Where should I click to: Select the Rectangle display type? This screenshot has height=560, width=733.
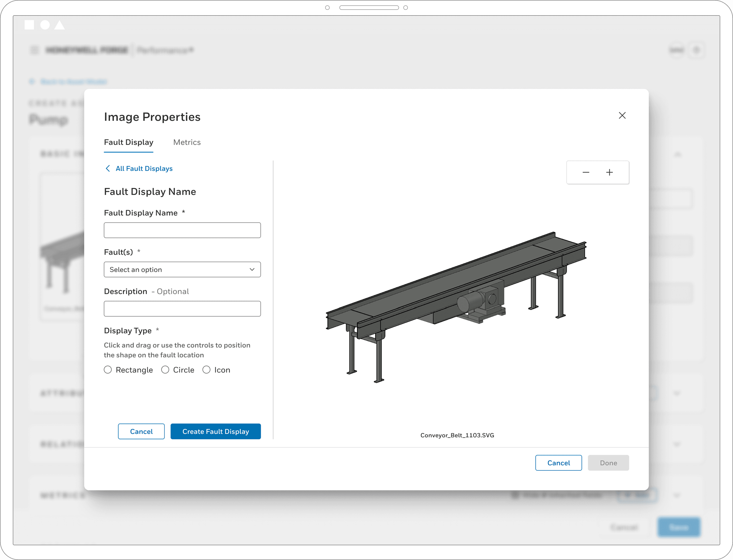(108, 370)
